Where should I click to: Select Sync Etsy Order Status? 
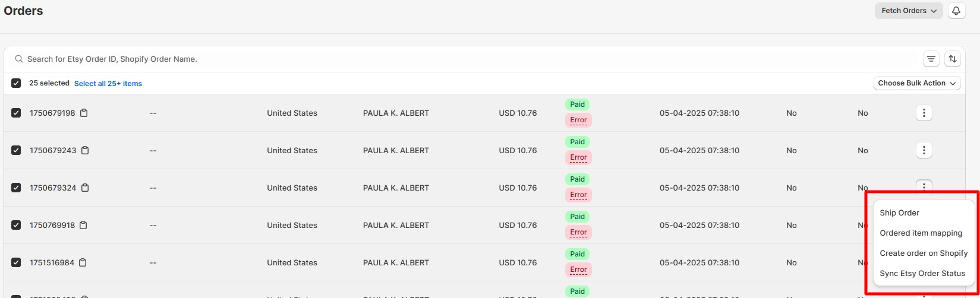click(x=924, y=273)
